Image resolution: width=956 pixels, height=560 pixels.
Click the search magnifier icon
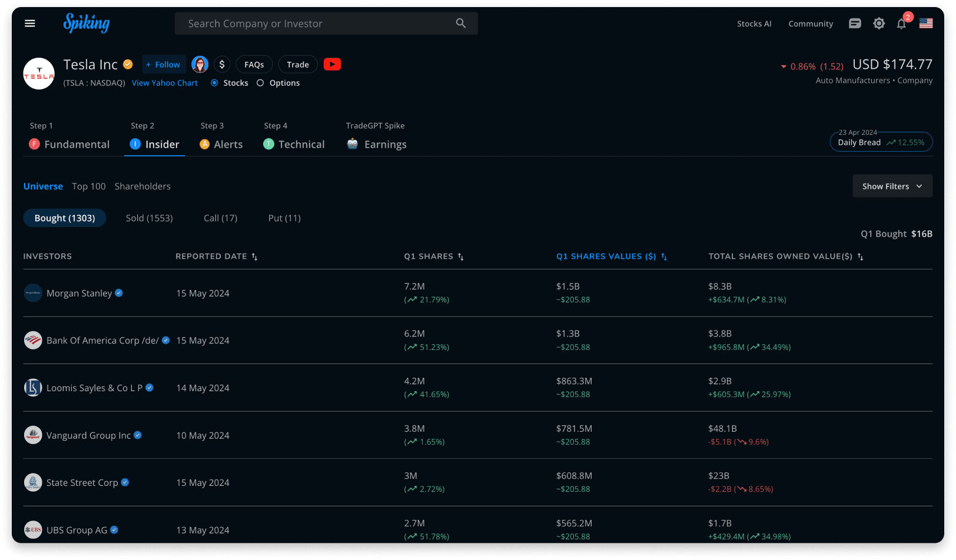461,24
